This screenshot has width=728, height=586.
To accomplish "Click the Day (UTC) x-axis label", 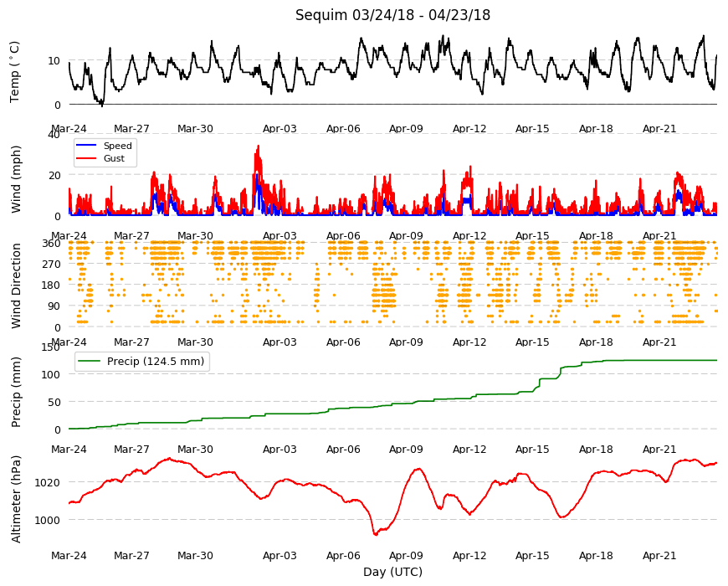I will click(x=392, y=572).
